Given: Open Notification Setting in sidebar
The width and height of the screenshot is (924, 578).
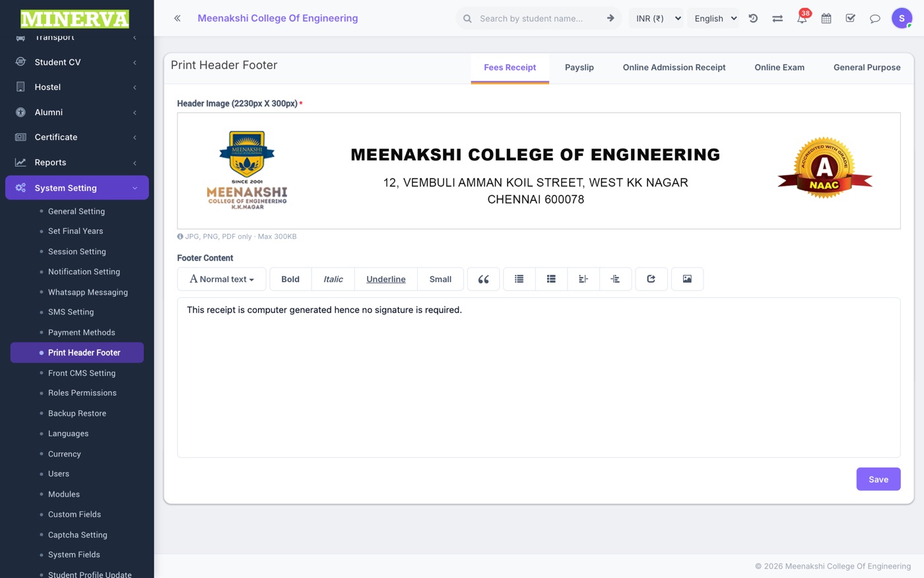Looking at the screenshot, I should (84, 271).
